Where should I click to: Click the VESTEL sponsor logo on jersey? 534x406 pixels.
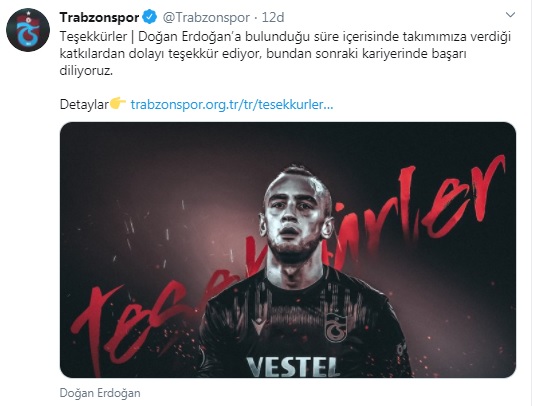[293, 366]
